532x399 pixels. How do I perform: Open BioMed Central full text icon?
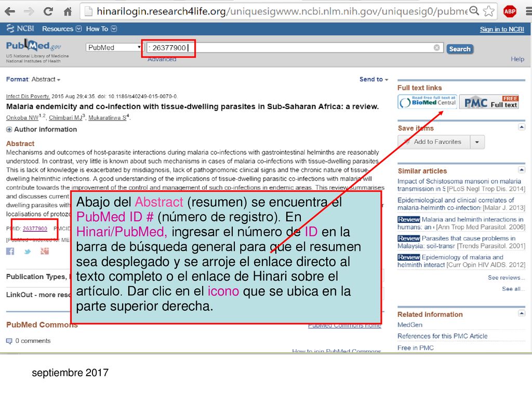427,101
